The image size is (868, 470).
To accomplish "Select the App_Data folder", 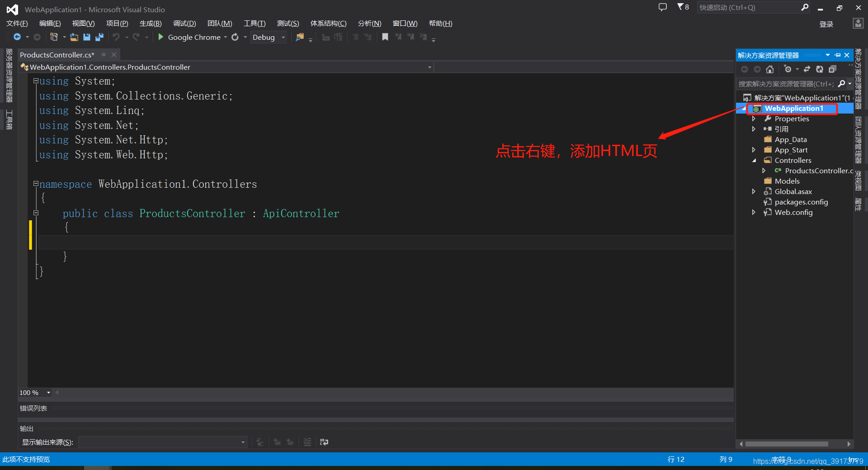I will click(790, 139).
